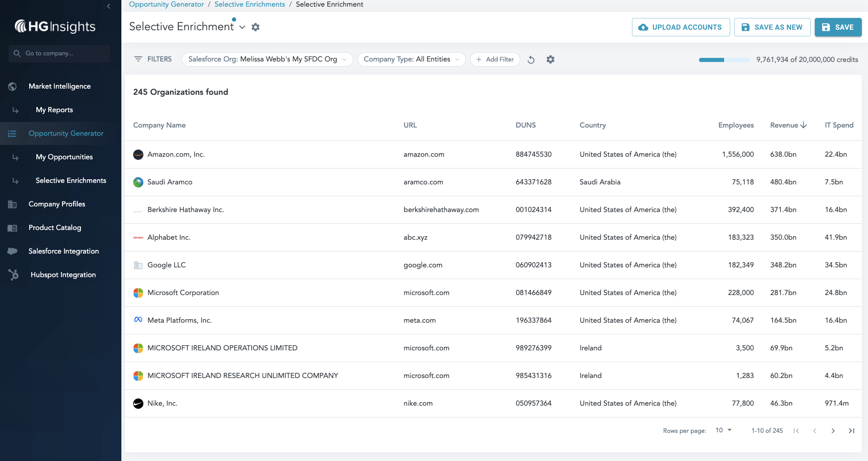The width and height of the screenshot is (868, 461).
Task: Click the Save As New button
Action: [772, 27]
